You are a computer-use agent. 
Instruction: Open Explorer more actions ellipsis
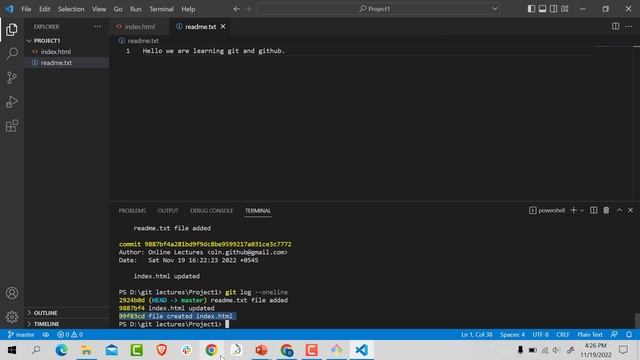pos(97,27)
